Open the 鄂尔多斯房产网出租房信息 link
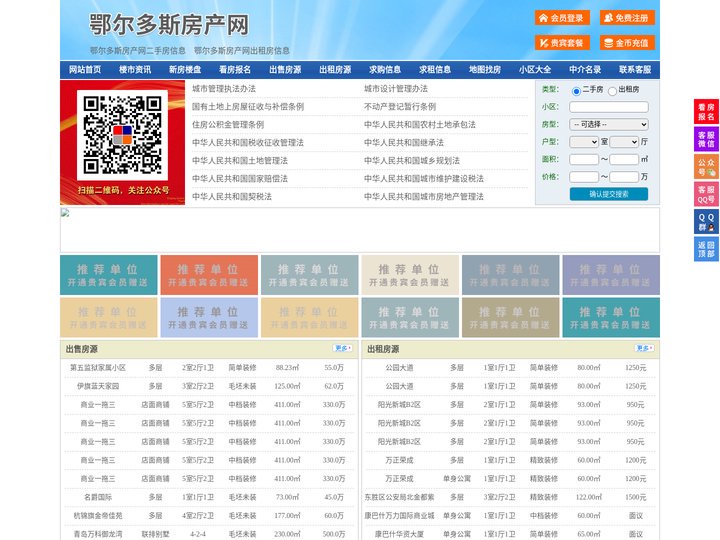720x540 pixels. (242, 51)
